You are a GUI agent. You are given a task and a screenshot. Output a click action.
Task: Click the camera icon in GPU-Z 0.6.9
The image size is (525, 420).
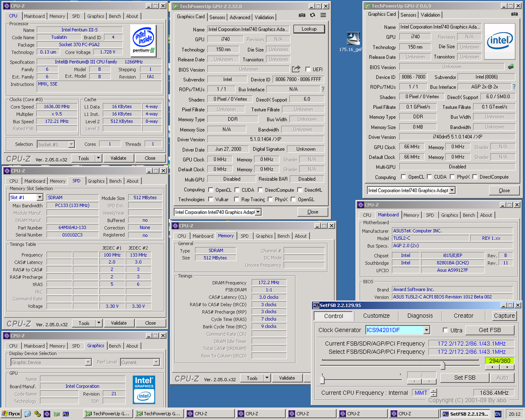(x=514, y=14)
